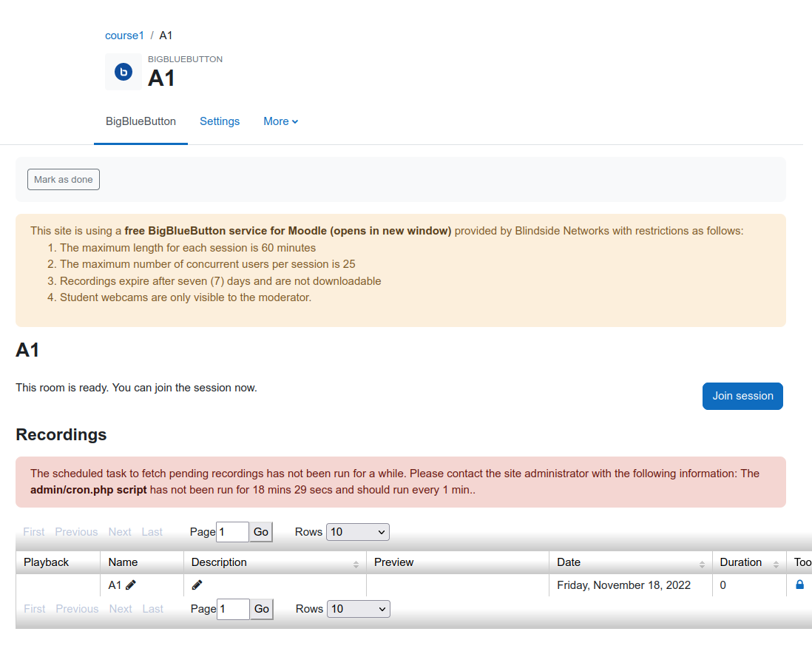Click the Recordings heading
812x660 pixels.
(61, 434)
